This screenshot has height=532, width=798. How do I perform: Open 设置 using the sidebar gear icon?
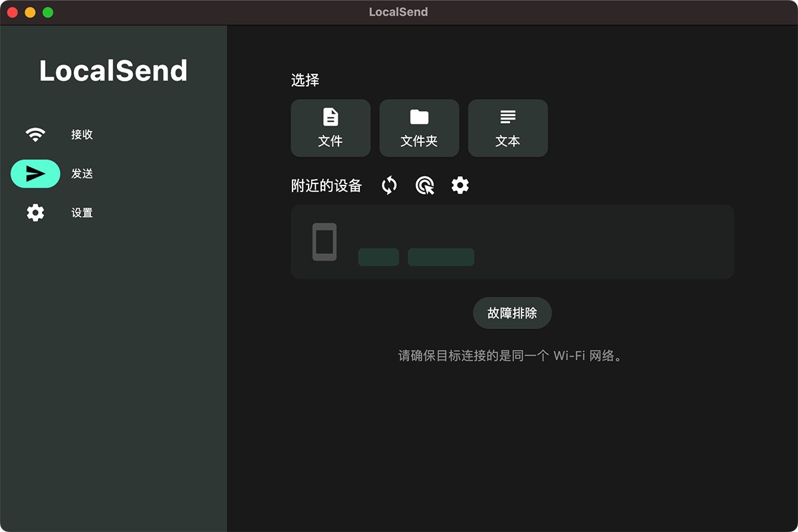click(x=35, y=213)
